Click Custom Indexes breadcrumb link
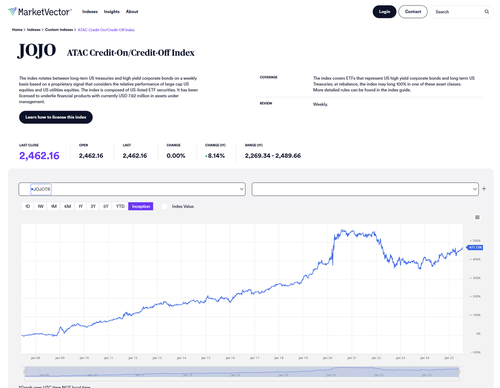Screen dimensions: 500x388 pos(59,30)
